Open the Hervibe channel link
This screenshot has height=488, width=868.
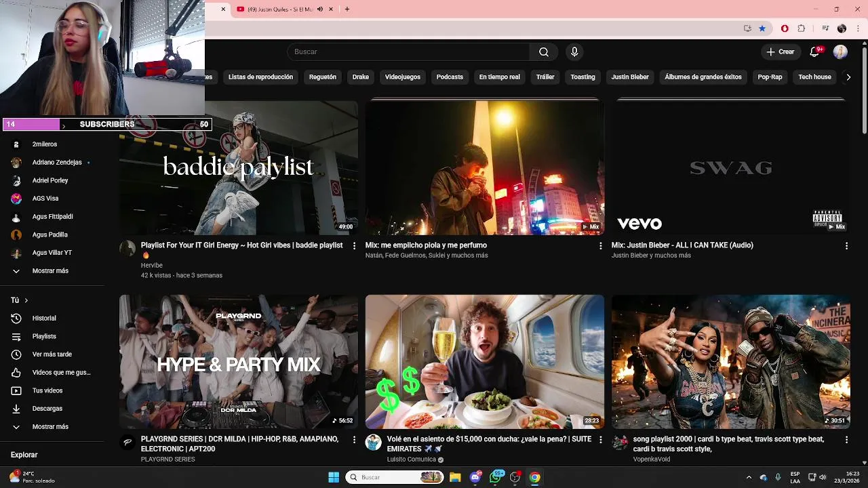coord(152,266)
